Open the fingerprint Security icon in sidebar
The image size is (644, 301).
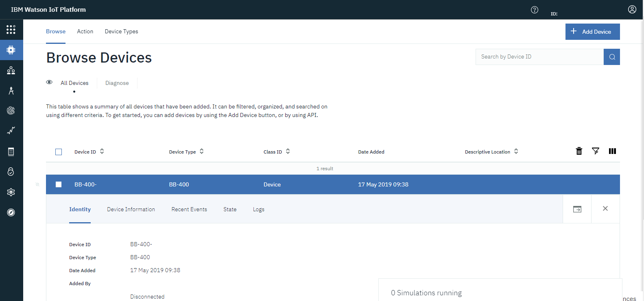point(11,110)
